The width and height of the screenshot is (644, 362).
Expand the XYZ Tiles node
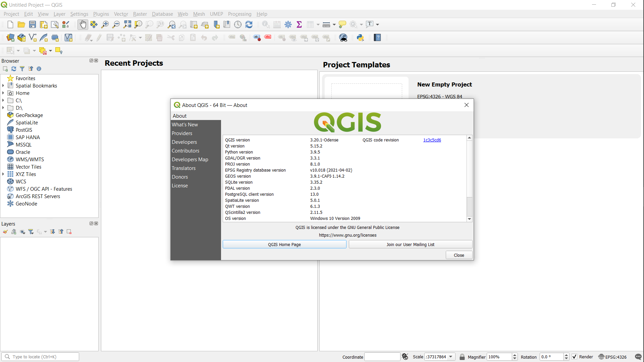(x=3, y=174)
